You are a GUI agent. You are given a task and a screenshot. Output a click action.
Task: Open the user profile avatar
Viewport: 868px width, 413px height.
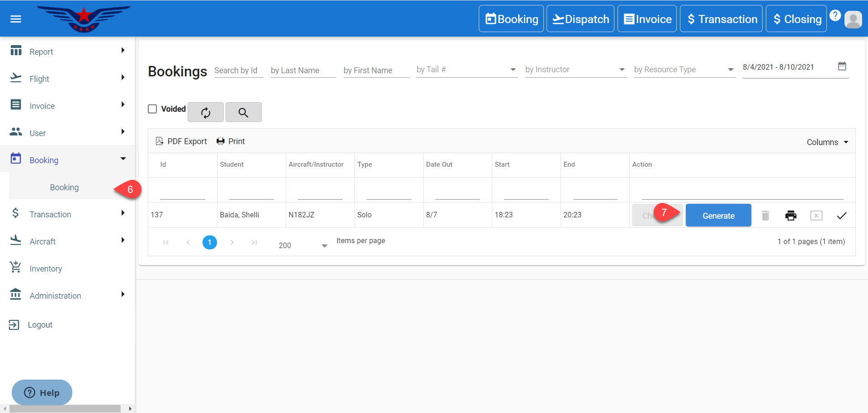point(853,19)
